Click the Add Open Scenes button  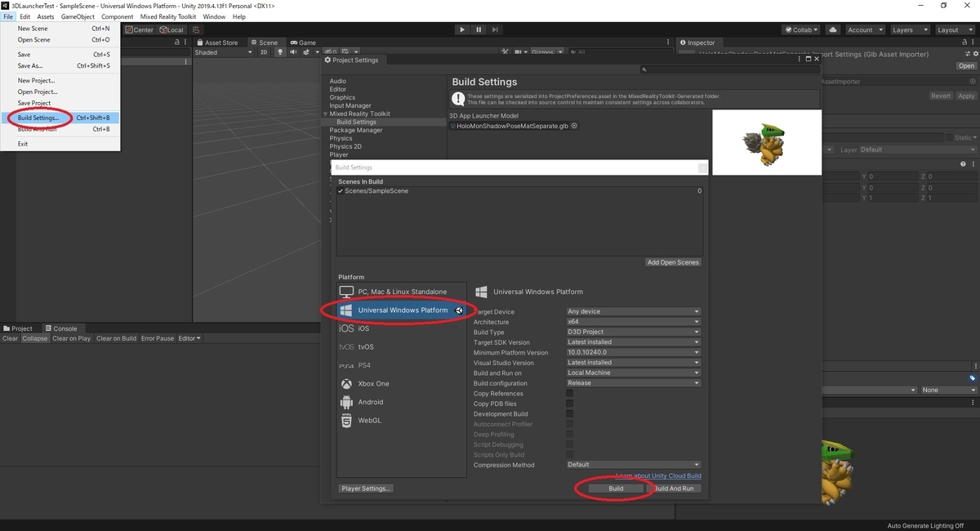click(x=674, y=262)
